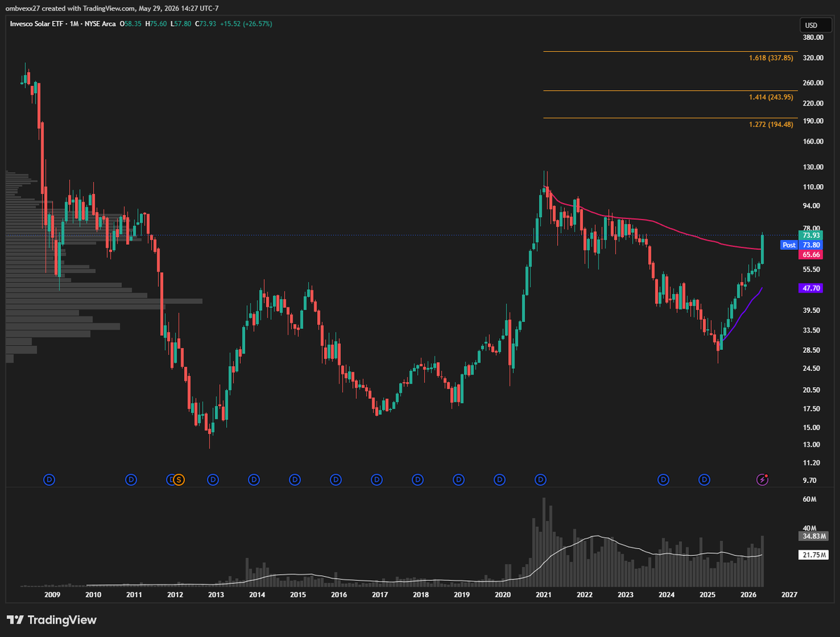This screenshot has width=840, height=637.
Task: Click the dividend marker nearest the 2025 label
Action: [704, 479]
